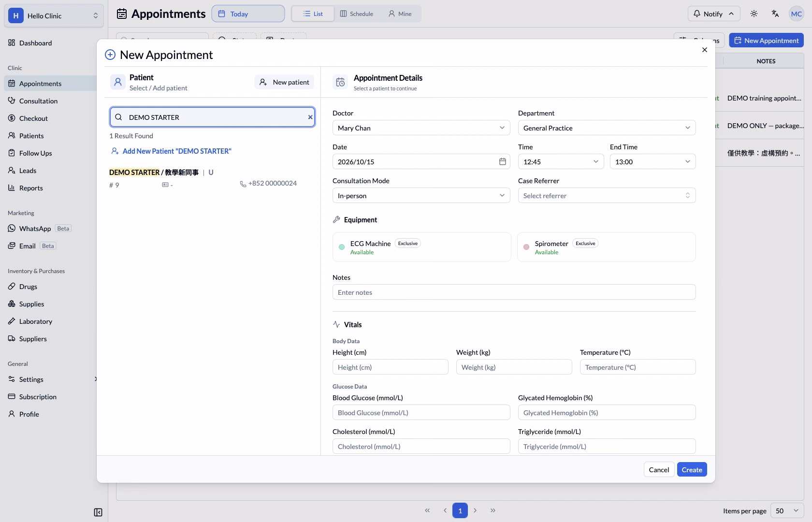Switch to the Schedule view tab

357,14
